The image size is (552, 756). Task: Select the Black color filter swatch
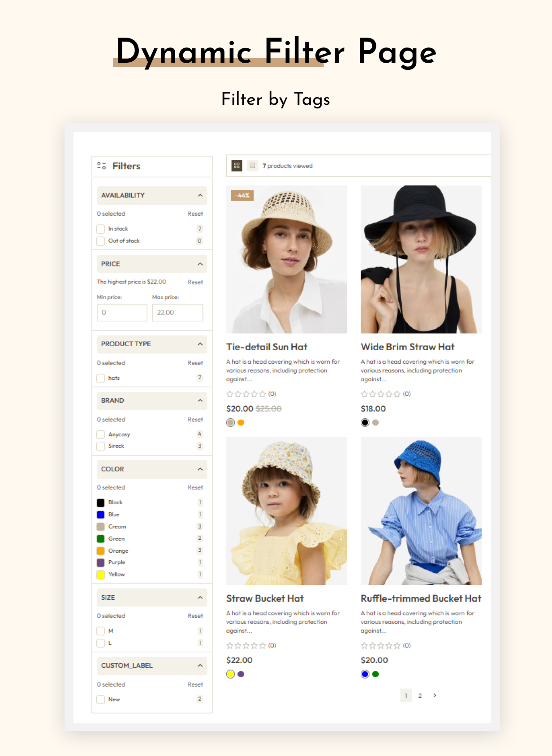(101, 503)
